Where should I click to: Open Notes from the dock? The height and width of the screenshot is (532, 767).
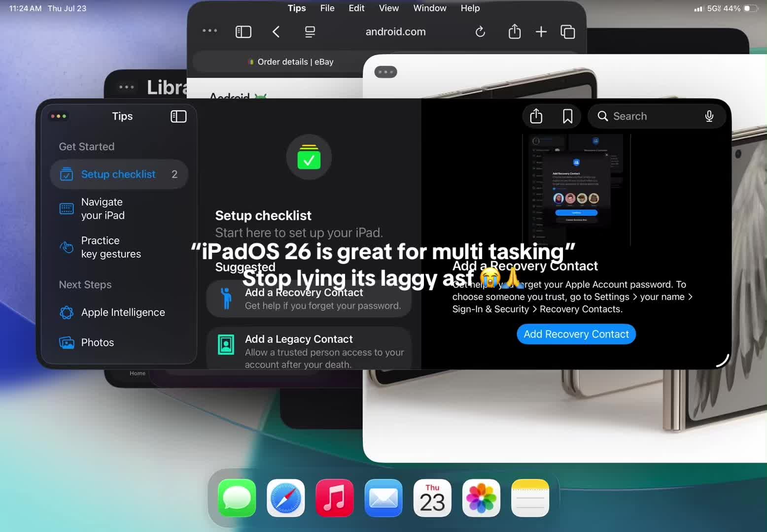coord(530,498)
